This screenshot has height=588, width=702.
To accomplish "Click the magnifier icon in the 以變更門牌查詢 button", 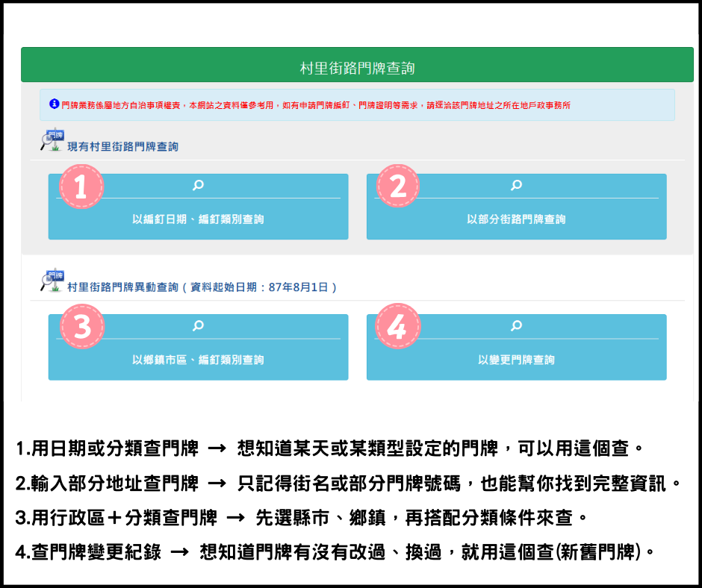I will [x=516, y=326].
